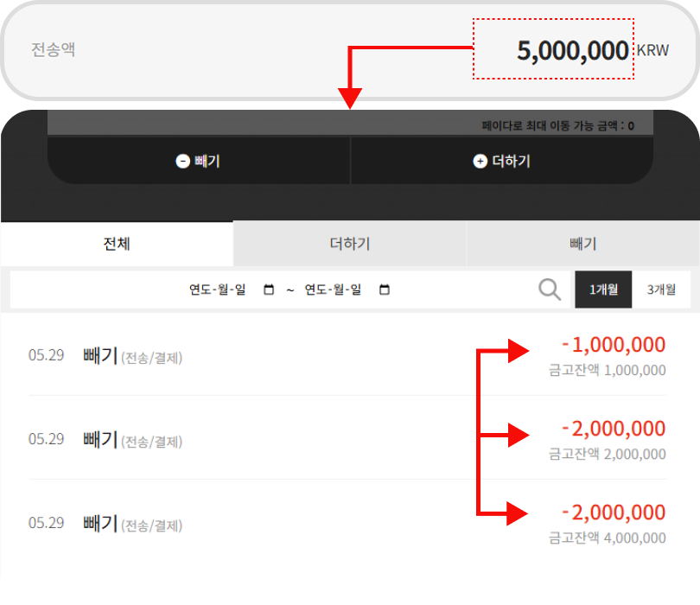Click the 전송액 label
The width and height of the screenshot is (700, 605).
pyautogui.click(x=53, y=49)
